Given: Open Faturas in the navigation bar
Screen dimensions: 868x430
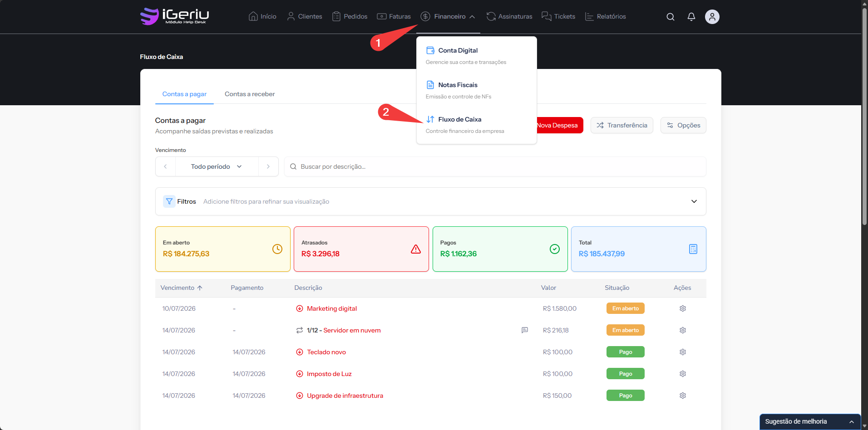Looking at the screenshot, I should (394, 16).
